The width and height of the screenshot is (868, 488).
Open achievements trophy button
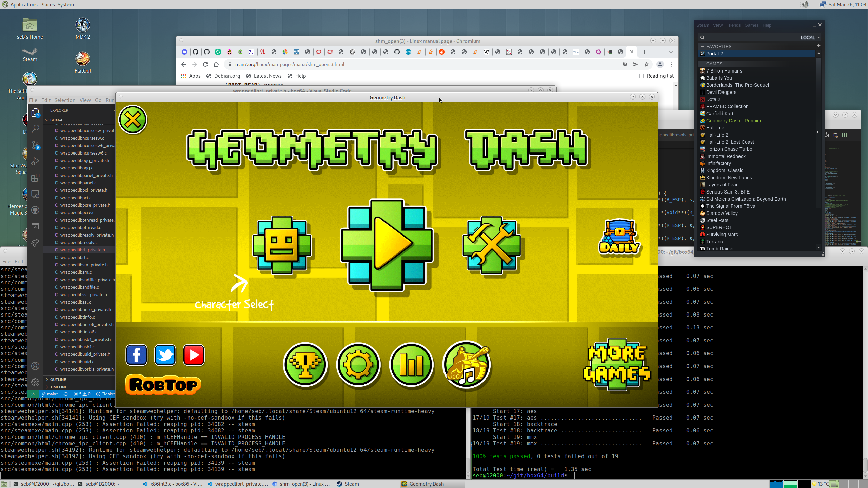(x=305, y=365)
